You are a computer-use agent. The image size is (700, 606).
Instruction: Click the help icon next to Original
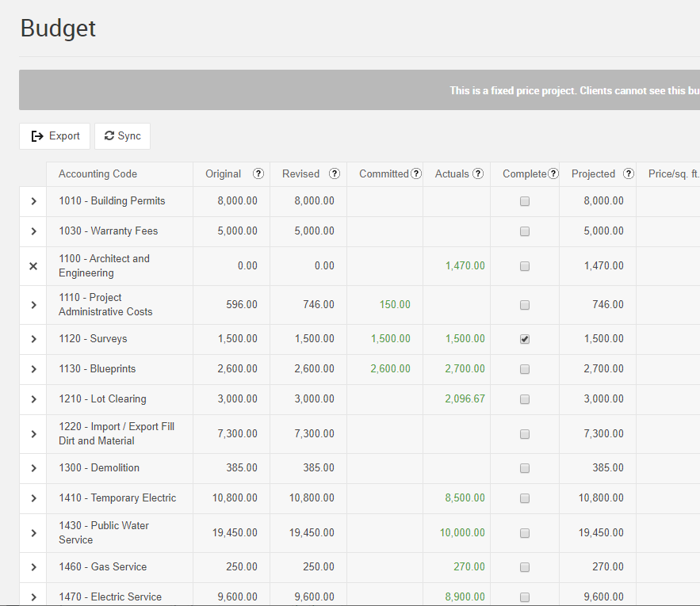pos(258,174)
